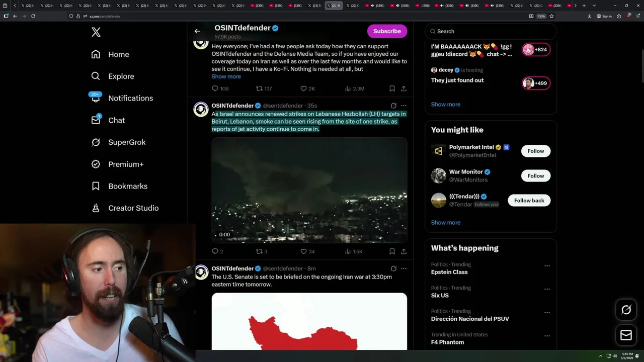Screen dimensions: 644x362
Task: Show more live spaces
Action: [445, 105]
